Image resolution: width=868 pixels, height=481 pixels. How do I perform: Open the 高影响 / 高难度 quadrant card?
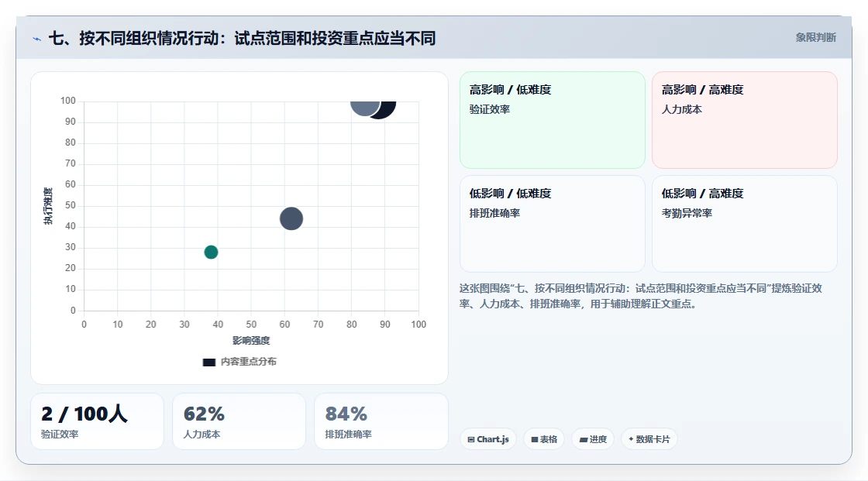(744, 119)
